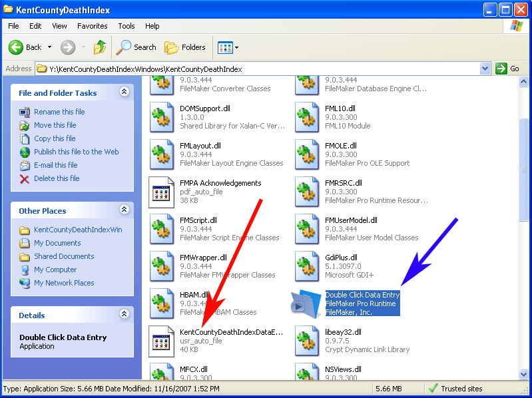Click the Rename this file icon
This screenshot has height=398, width=532.
(x=25, y=112)
